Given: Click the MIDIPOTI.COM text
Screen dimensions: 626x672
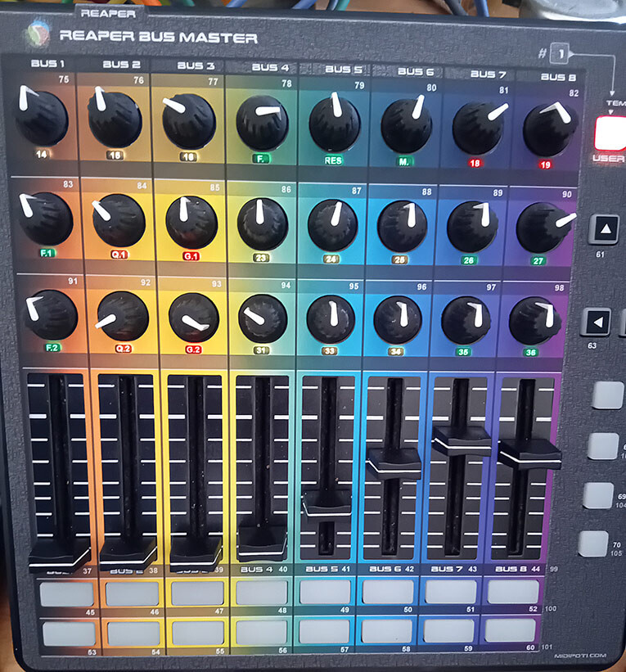Looking at the screenshot, I should pos(580,656).
